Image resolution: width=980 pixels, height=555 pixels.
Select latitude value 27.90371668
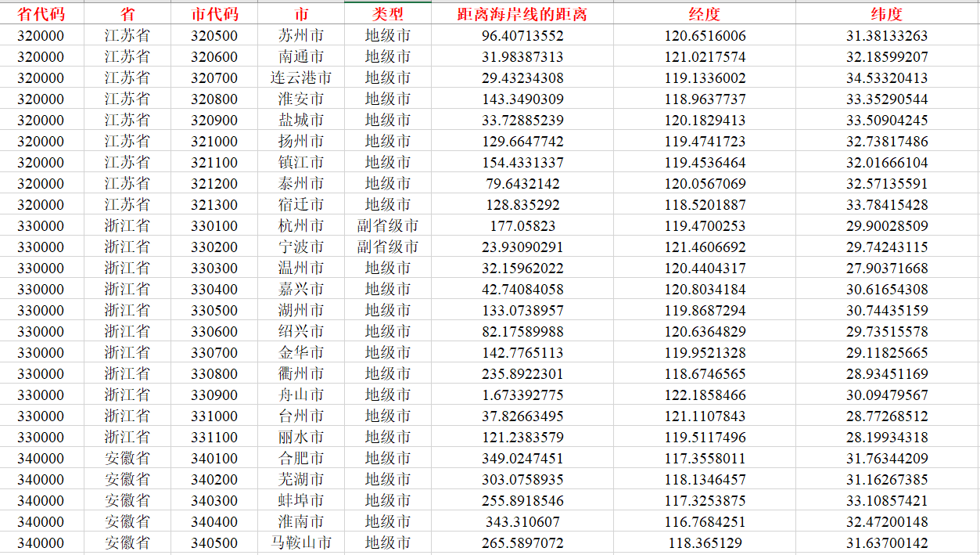(x=887, y=268)
